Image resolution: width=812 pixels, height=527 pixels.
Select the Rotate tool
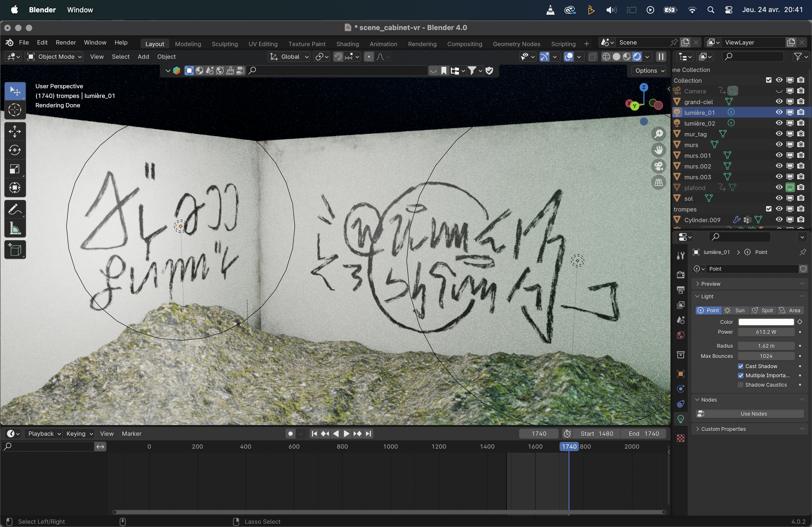pyautogui.click(x=15, y=150)
